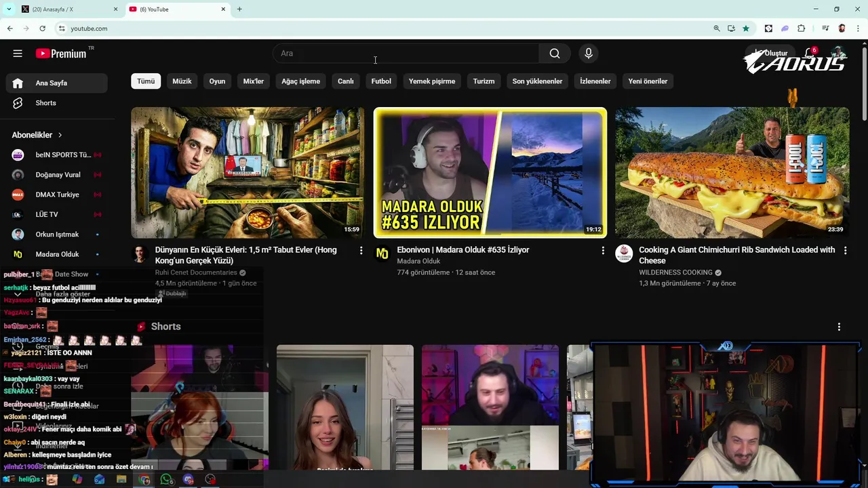Click the Ara search input field
868x488 pixels.
pos(406,54)
